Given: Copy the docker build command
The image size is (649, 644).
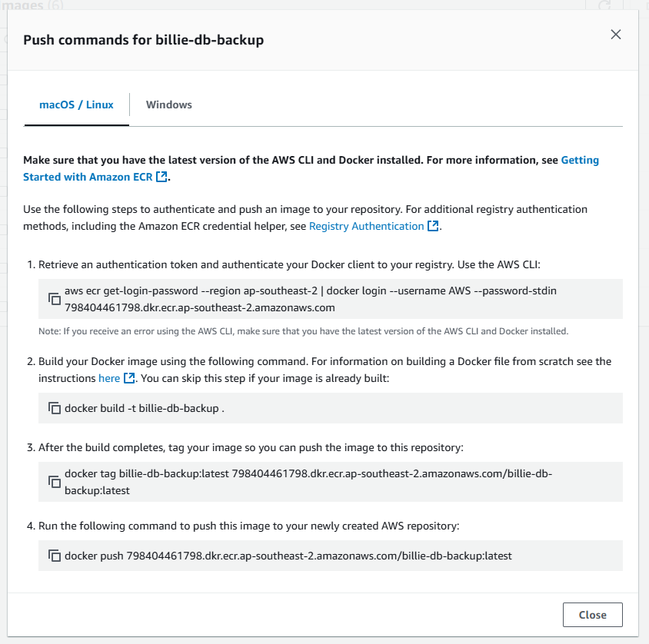Looking at the screenshot, I should 55,408.
